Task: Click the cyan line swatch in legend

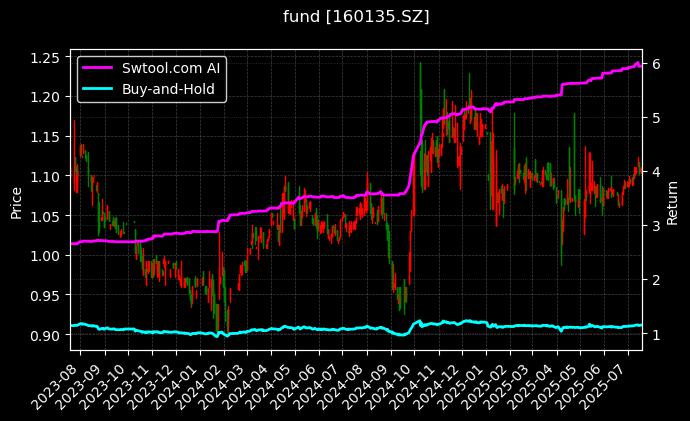Action: pos(102,89)
